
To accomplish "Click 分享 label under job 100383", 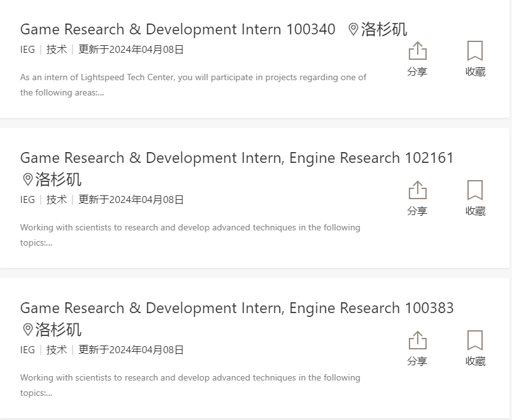I will [x=417, y=361].
